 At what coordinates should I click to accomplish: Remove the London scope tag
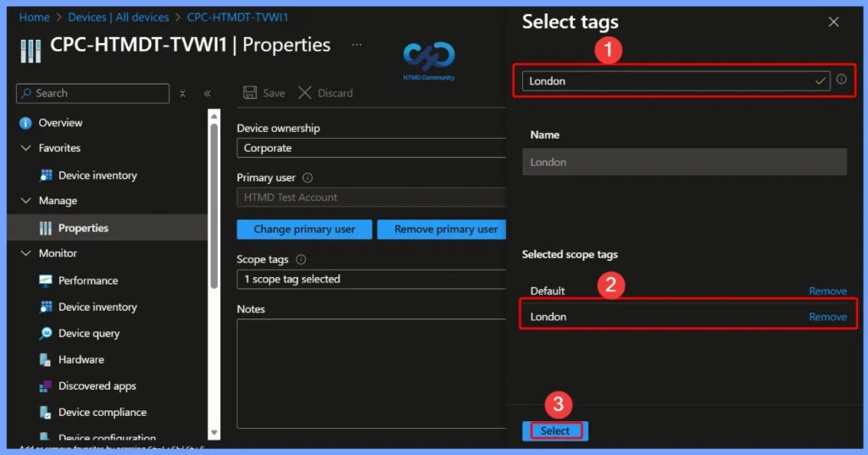tap(827, 317)
